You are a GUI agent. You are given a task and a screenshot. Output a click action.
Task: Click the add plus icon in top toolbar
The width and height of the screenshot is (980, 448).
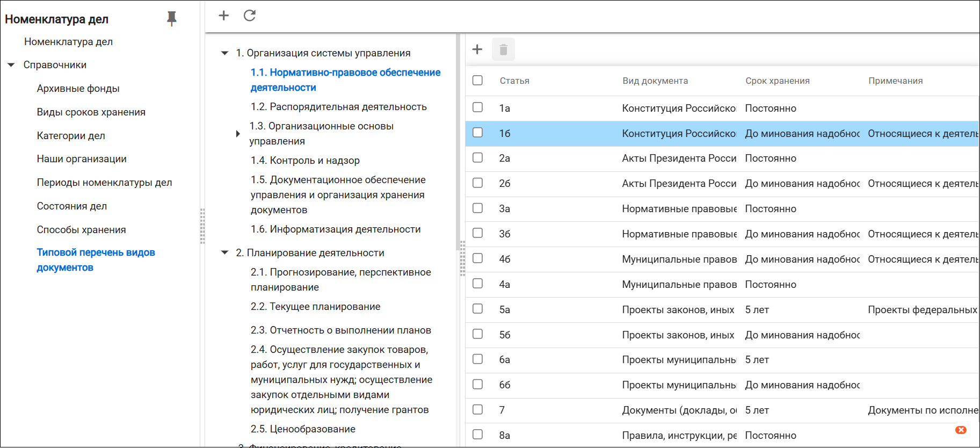pyautogui.click(x=224, y=16)
